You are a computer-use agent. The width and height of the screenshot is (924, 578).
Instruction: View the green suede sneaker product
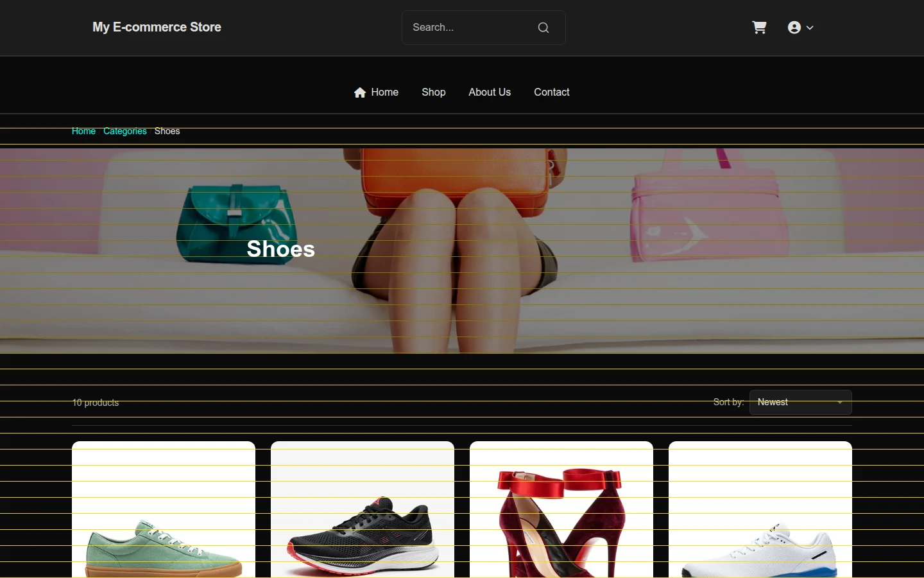(x=164, y=510)
